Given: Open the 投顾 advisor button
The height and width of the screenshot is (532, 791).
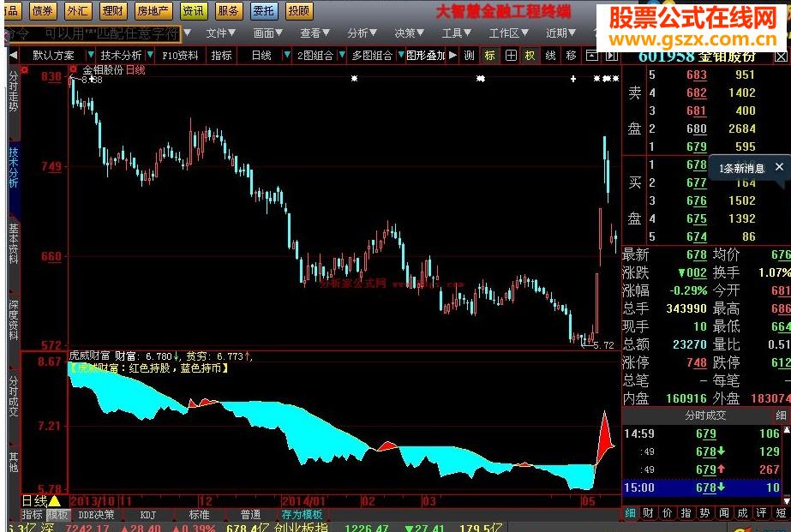Looking at the screenshot, I should click(298, 10).
